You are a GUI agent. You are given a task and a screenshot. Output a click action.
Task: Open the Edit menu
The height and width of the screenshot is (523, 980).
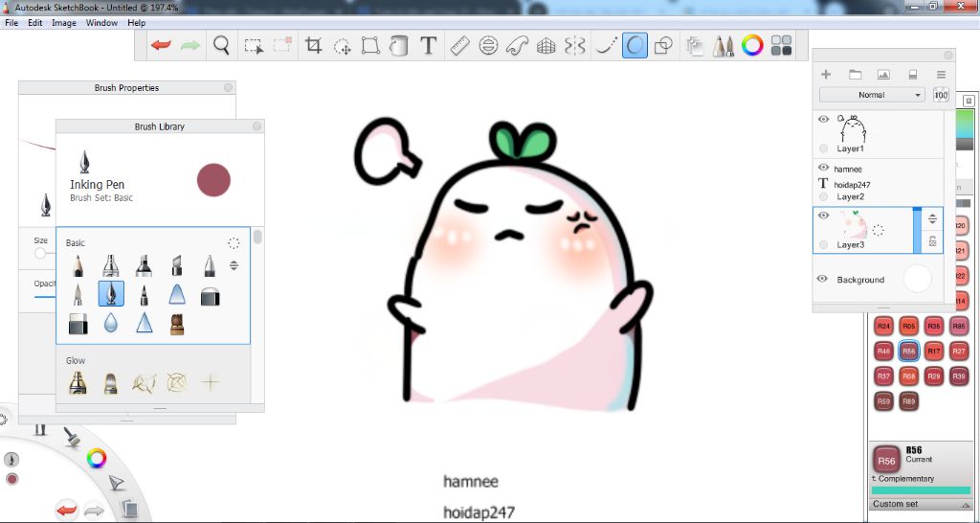tap(35, 23)
